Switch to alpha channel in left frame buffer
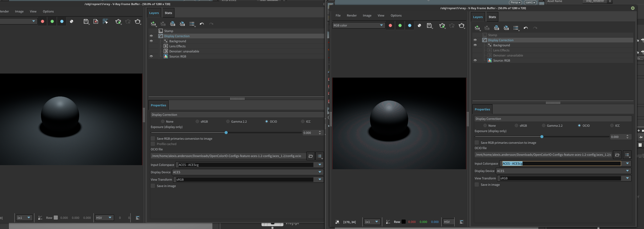This screenshot has width=644, height=229. tap(72, 21)
